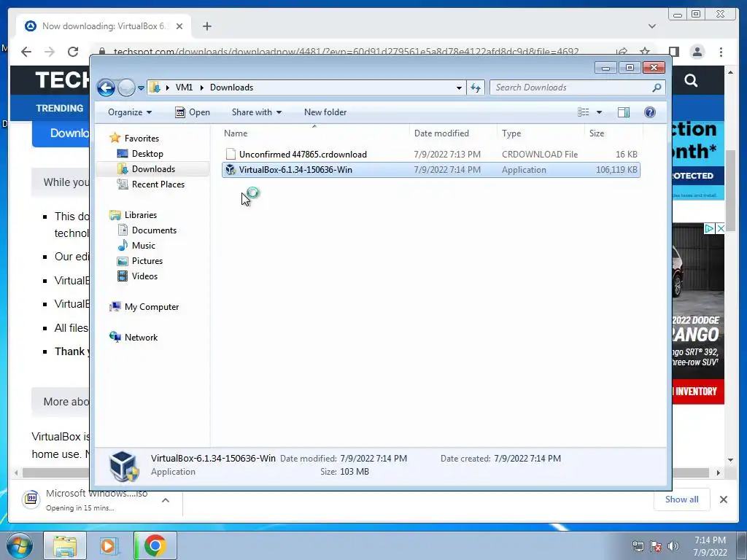747x560 pixels.
Task: Click large VirtualBox icon in details pane
Action: [x=123, y=466]
